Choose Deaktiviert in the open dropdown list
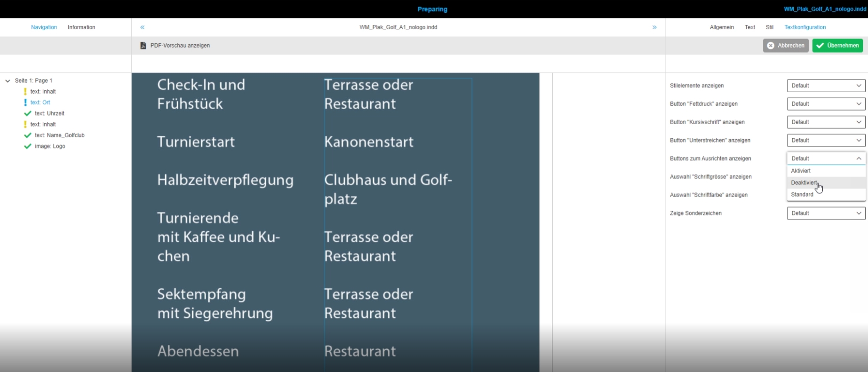868x372 pixels. pos(804,182)
